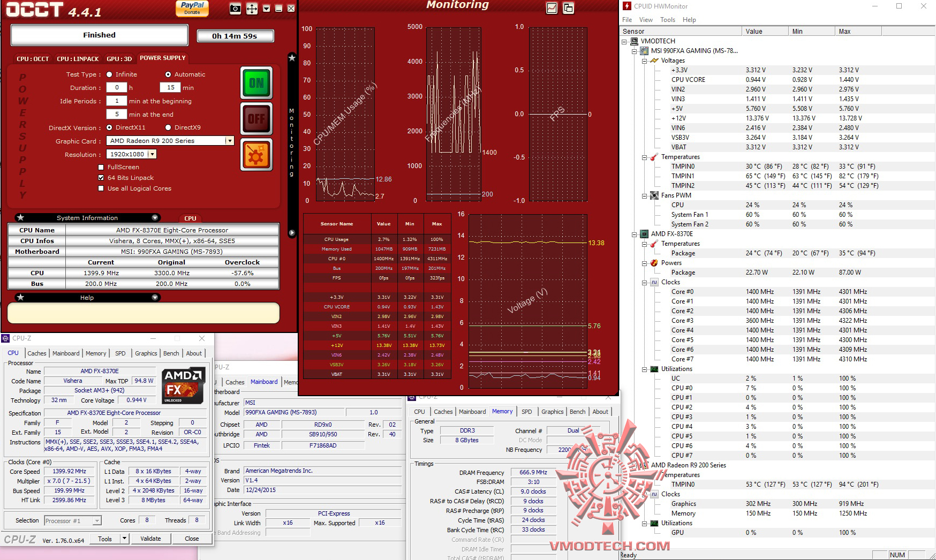Start the test with the green ON button
The height and width of the screenshot is (560, 936).
(x=256, y=83)
